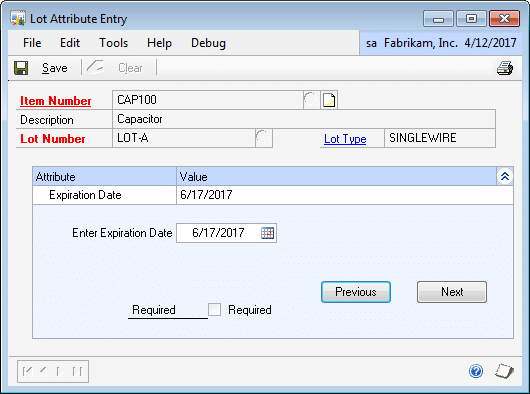
Task: Open the File menu
Action: pos(32,43)
